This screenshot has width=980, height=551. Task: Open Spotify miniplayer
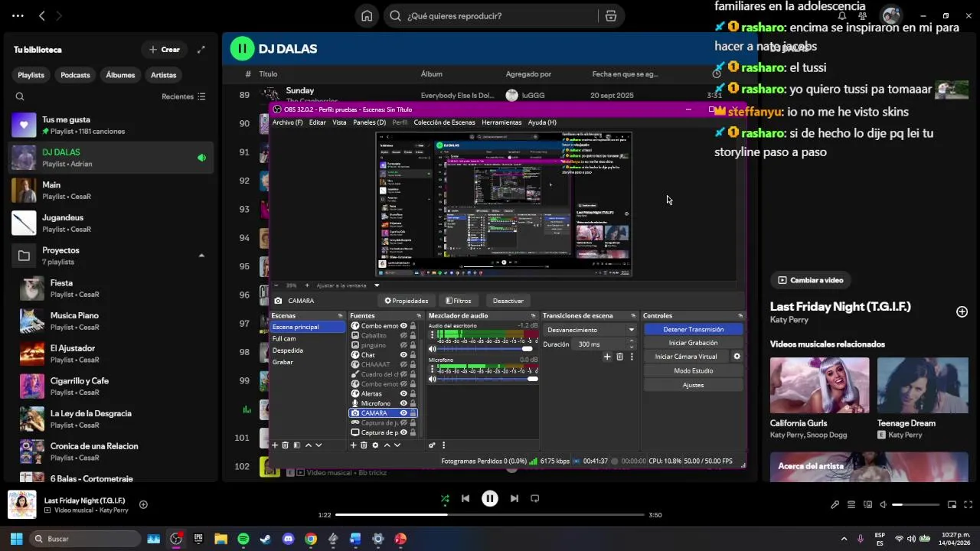coord(952,504)
